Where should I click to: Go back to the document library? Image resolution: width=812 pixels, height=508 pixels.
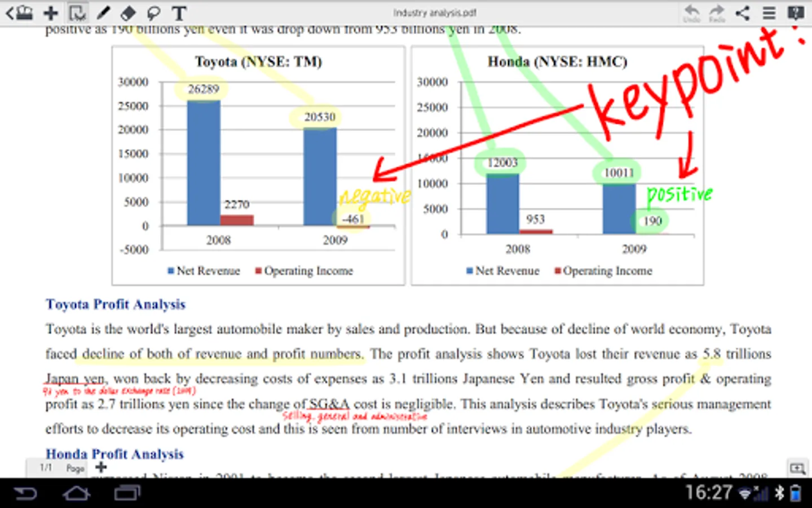[19, 12]
